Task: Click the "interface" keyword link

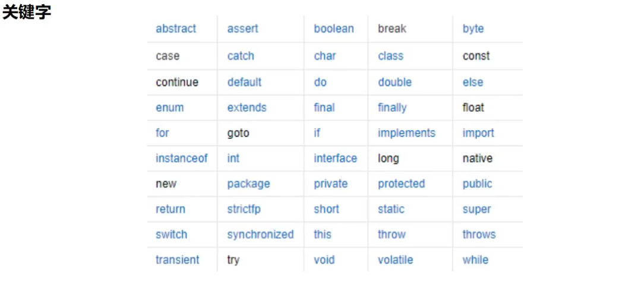Action: tap(335, 159)
